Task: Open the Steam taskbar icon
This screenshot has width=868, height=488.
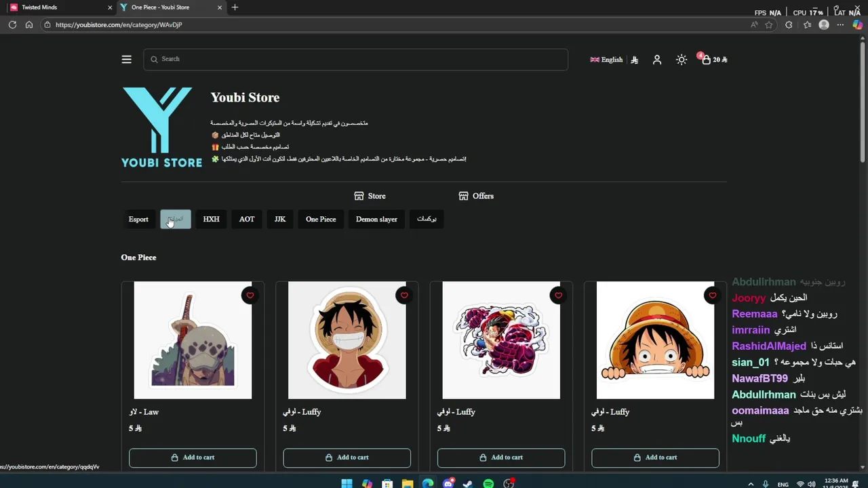Action: tap(468, 483)
